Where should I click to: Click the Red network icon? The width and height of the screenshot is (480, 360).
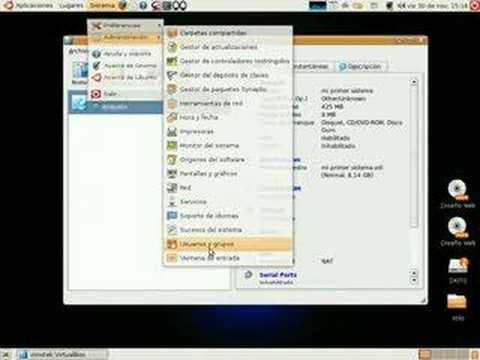172,188
